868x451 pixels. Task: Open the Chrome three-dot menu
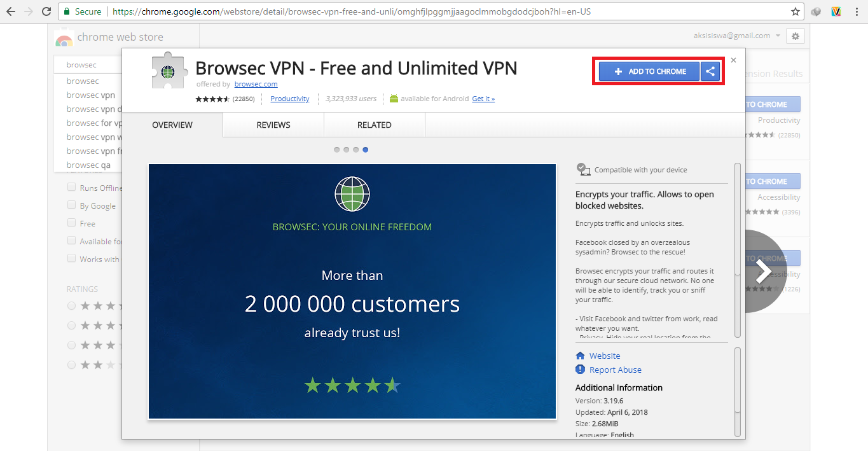coord(858,11)
